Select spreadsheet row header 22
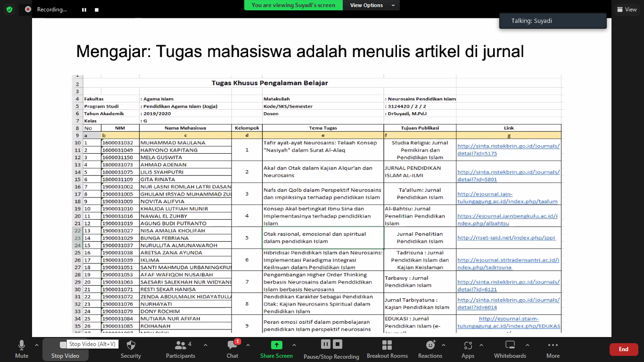The image size is (644, 362). point(77,231)
